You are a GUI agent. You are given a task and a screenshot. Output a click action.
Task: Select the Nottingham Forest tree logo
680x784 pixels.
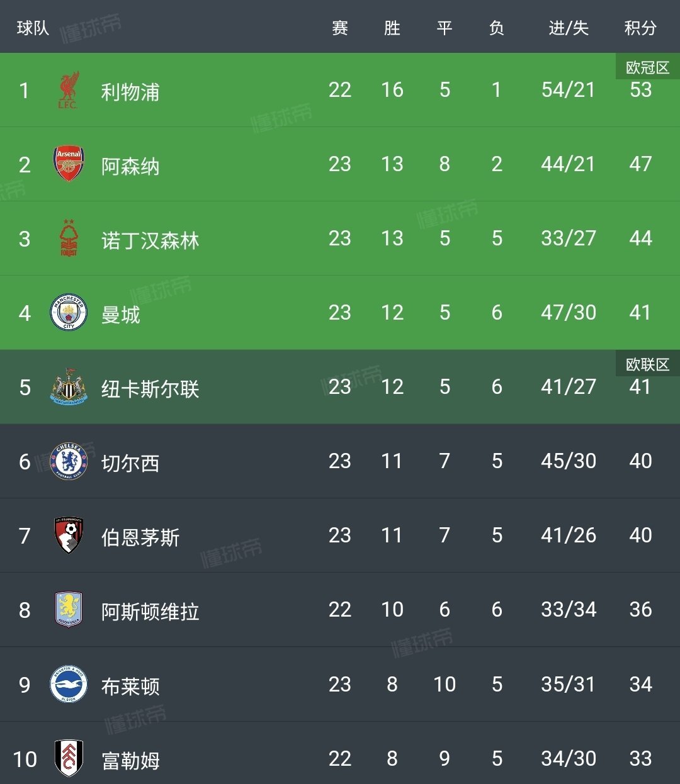[x=69, y=238]
